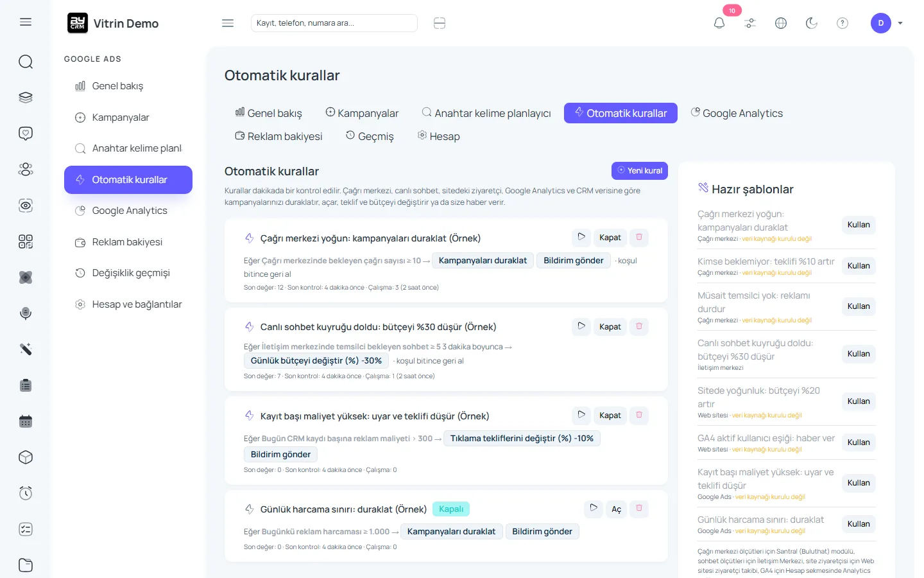924x578 pixels.
Task: Delete the Kayıt başı maliyet yüksek rule
Action: [639, 415]
